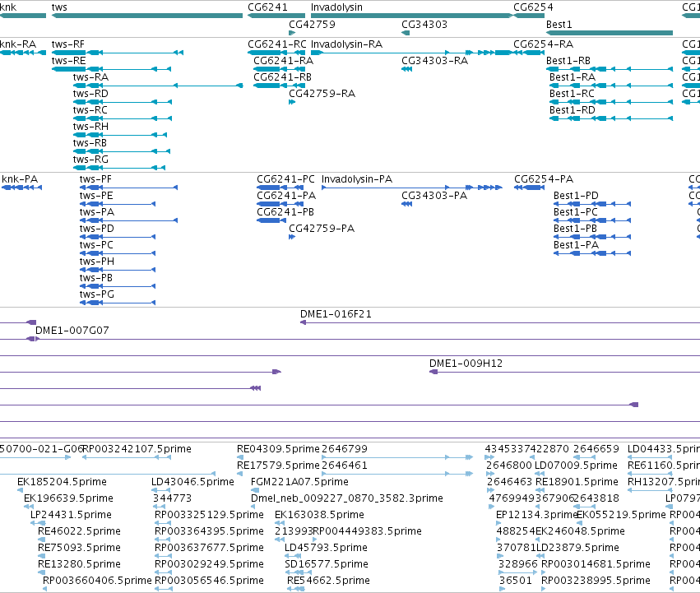
Task: Select the tws-PF protein label
Action: 95,179
